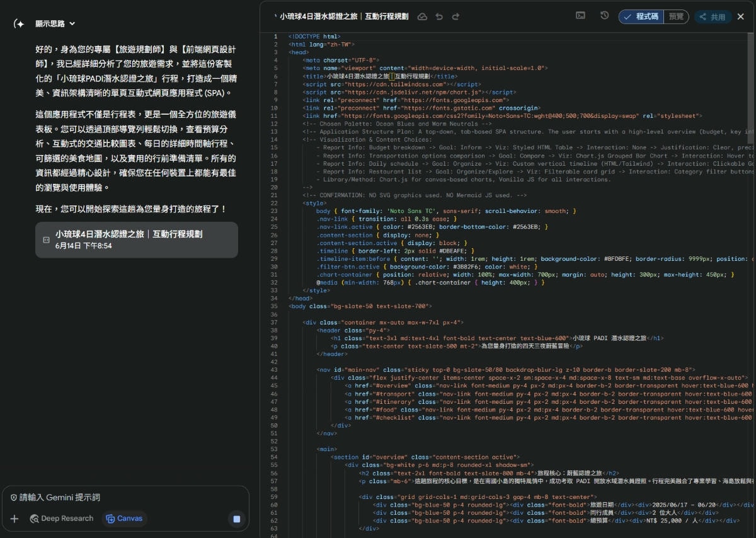Click the Noto+Sans+TC stylesheet link line

[501, 116]
